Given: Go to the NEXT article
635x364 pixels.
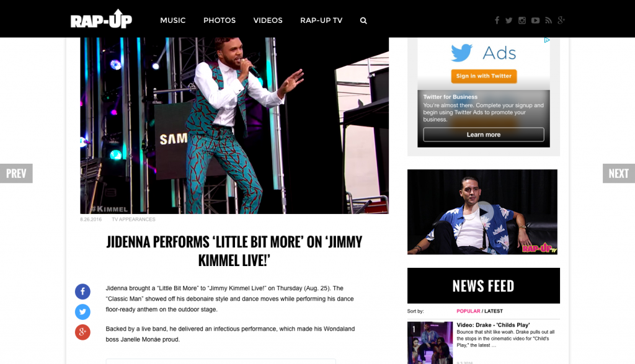Looking at the screenshot, I should coord(618,174).
